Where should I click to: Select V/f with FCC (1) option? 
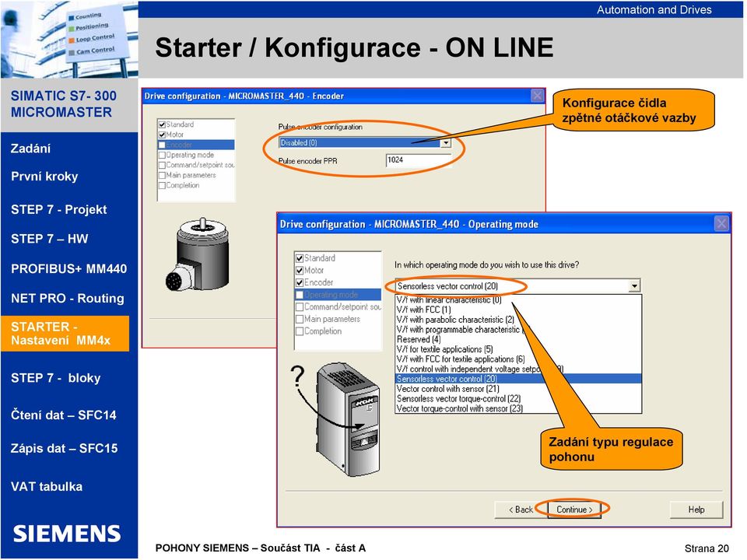(x=518, y=310)
